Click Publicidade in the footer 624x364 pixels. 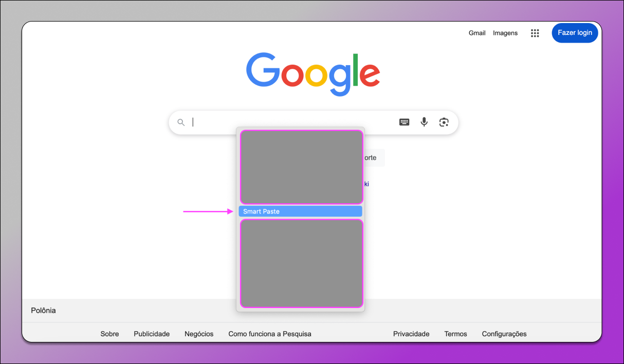click(152, 334)
